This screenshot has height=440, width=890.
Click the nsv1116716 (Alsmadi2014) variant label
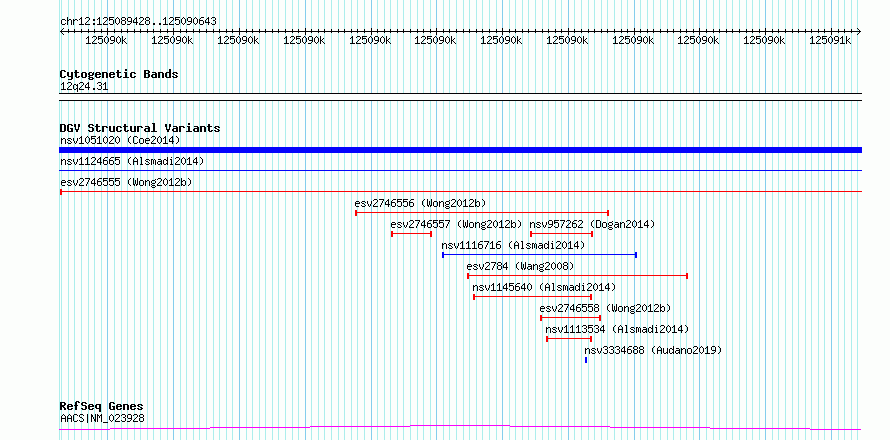click(513, 245)
